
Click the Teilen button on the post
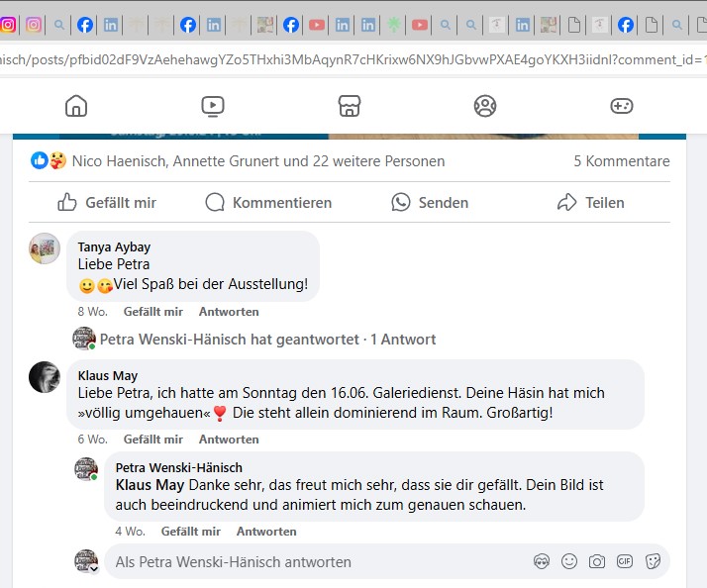[591, 202]
